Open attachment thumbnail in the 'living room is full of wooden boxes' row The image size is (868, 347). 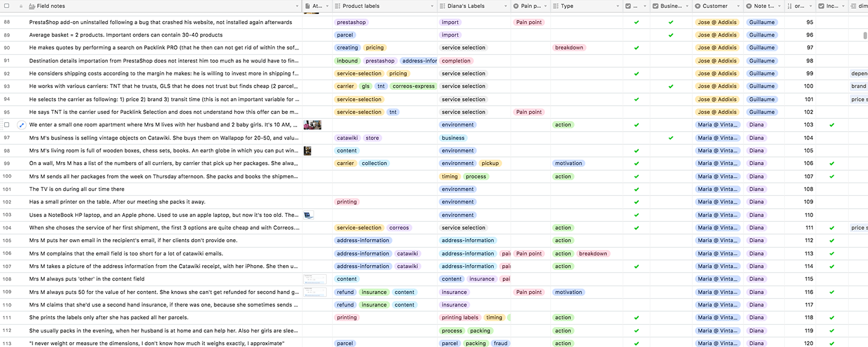point(307,151)
